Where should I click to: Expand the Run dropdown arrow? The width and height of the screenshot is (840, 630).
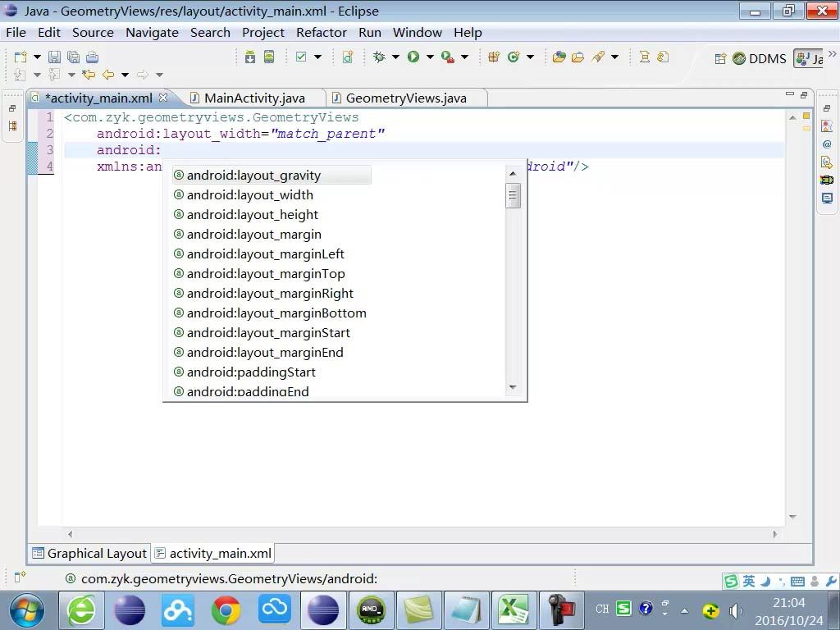tap(430, 57)
